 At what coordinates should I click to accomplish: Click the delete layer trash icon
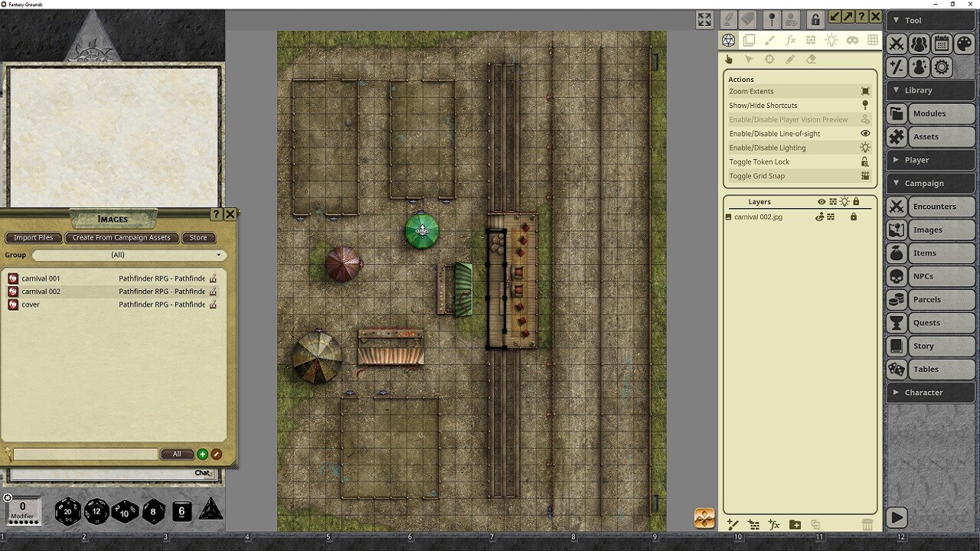point(867,525)
